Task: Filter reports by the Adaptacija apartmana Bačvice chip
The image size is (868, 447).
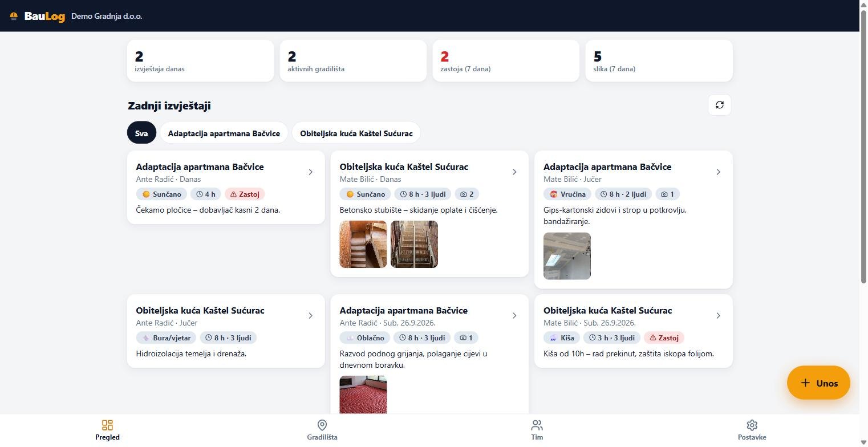Action: click(x=224, y=133)
